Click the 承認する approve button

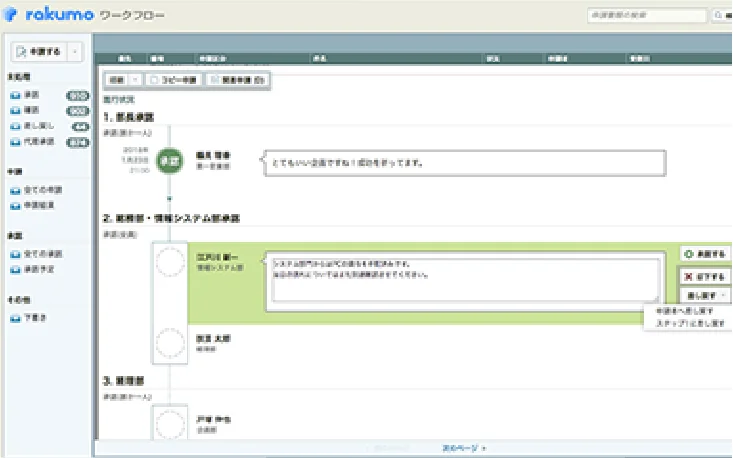pyautogui.click(x=705, y=254)
